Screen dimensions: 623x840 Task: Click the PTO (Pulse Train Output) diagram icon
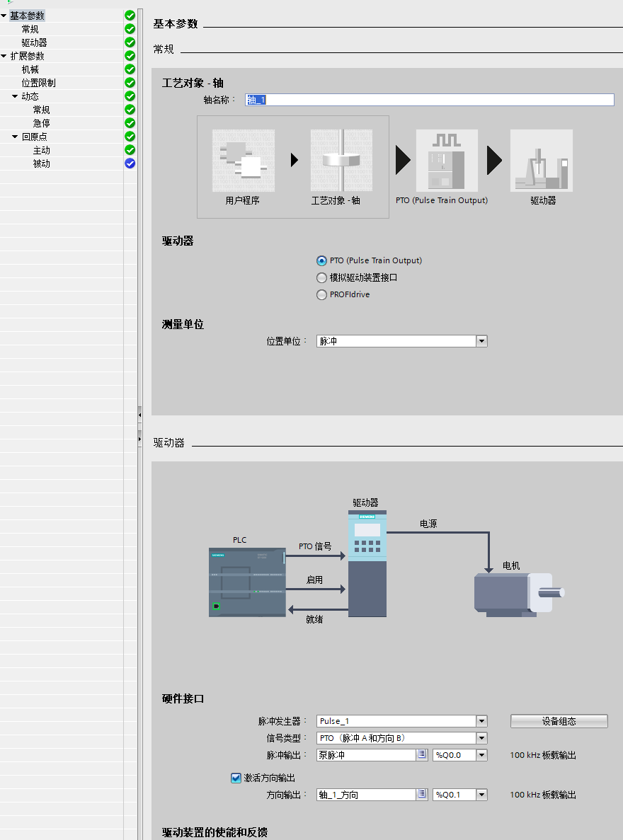[x=446, y=159]
